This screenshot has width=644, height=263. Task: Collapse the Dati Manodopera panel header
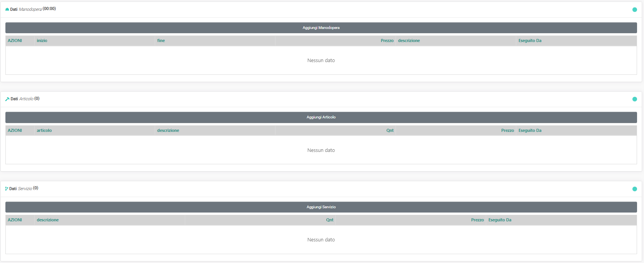tap(321, 10)
